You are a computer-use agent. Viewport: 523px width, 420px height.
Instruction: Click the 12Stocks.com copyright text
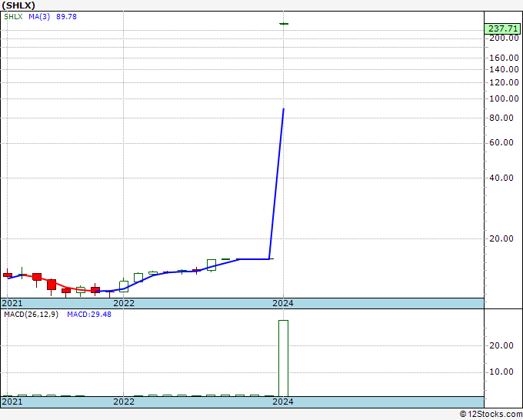[x=491, y=415]
